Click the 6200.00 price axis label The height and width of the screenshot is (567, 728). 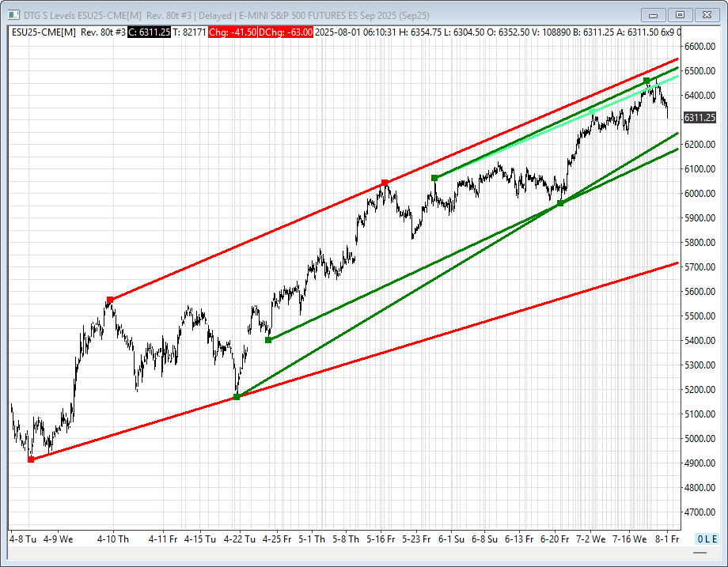[700, 144]
